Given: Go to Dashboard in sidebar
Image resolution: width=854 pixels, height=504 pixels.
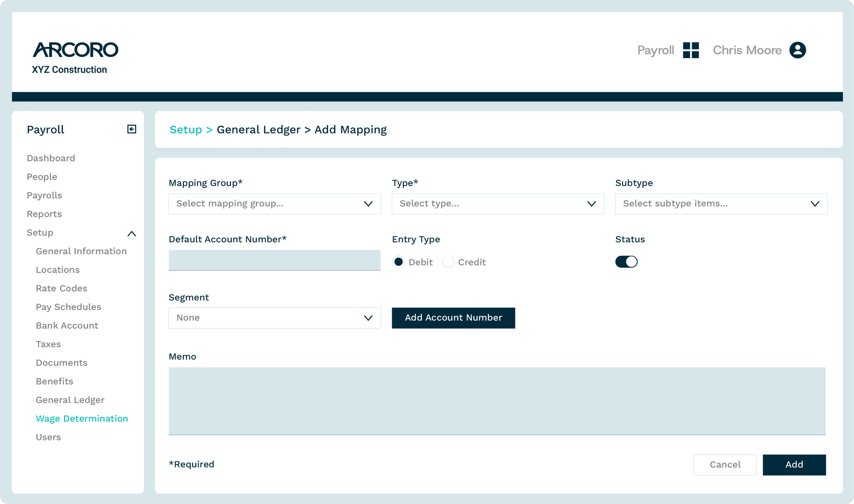Looking at the screenshot, I should (51, 158).
